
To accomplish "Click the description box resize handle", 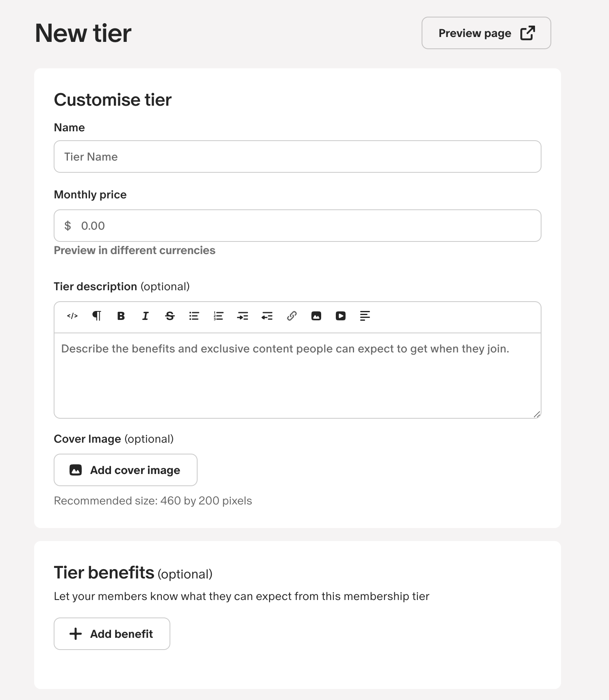I will coord(537,414).
